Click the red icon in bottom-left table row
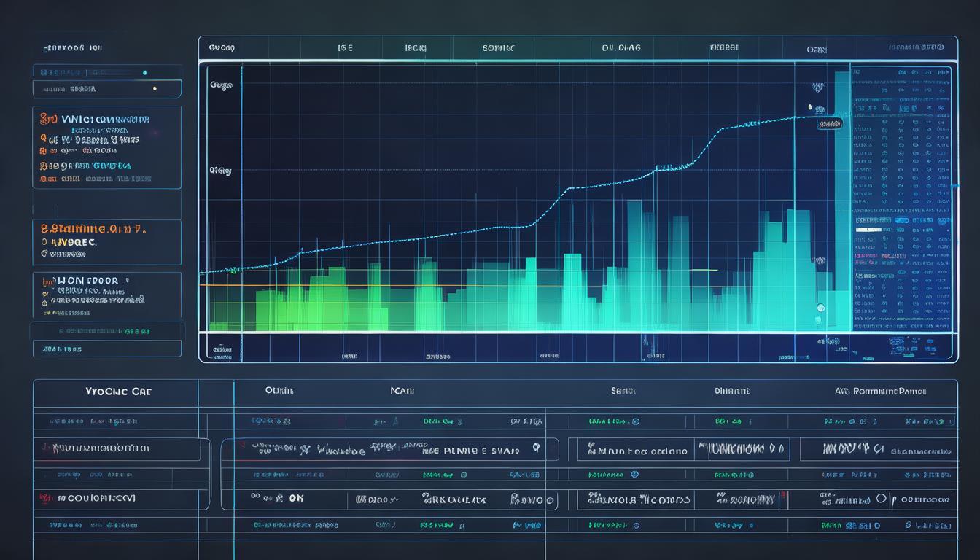 pos(46,499)
